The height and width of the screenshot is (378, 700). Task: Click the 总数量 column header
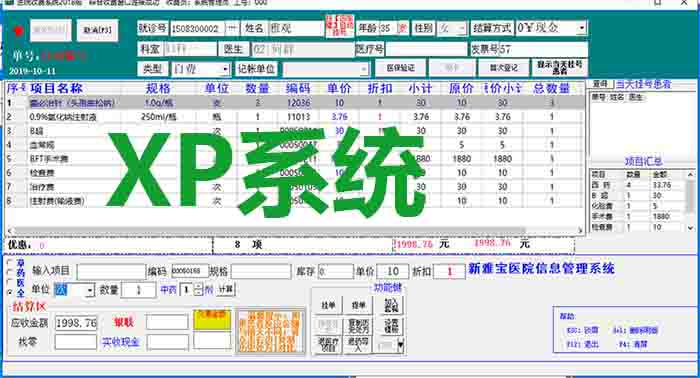click(552, 88)
